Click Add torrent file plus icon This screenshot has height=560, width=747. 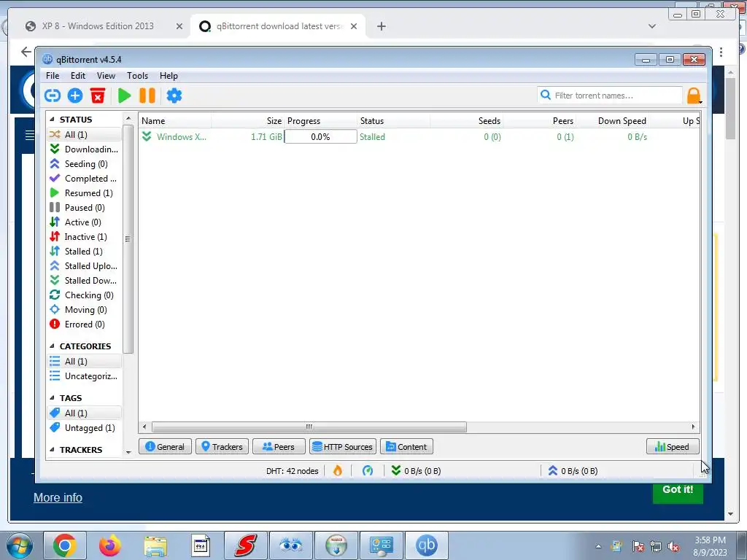pos(75,96)
